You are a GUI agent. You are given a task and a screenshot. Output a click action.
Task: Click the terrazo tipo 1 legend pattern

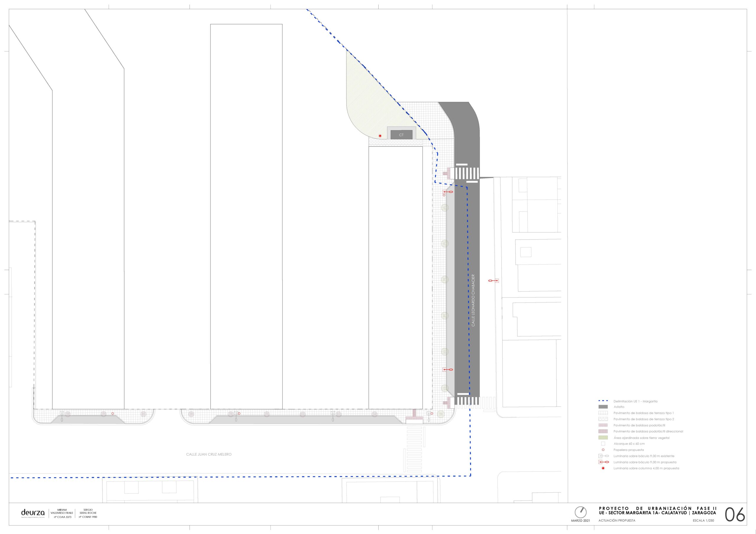[603, 413]
